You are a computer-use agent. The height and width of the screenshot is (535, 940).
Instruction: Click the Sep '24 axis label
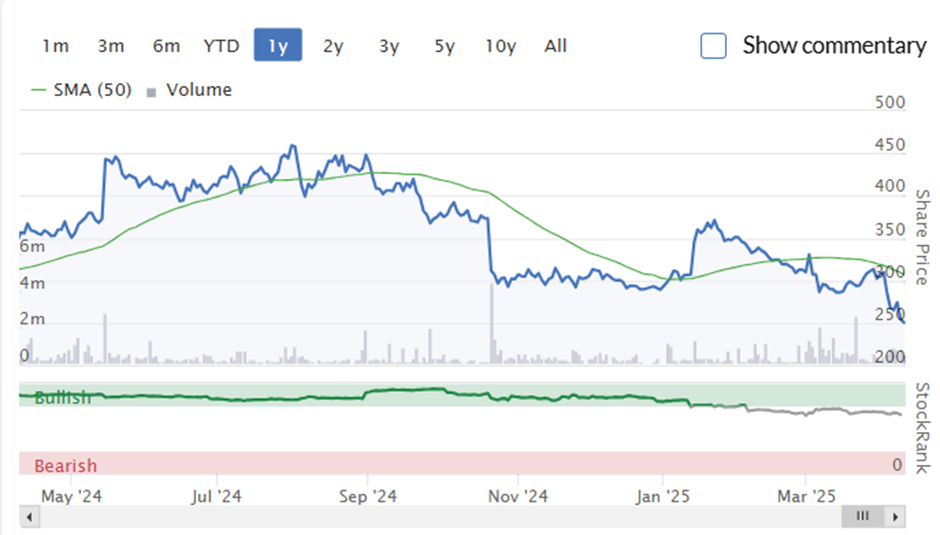[x=367, y=497]
